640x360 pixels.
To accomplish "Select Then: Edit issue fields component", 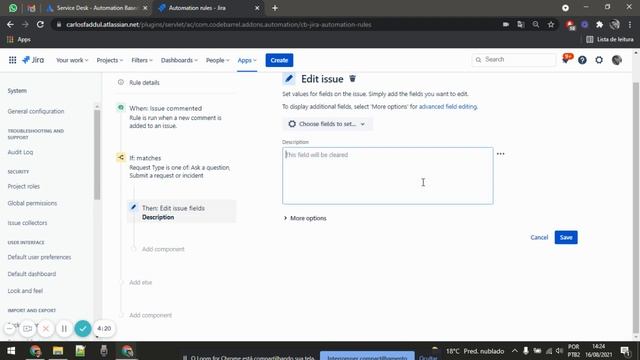I will (182, 212).
